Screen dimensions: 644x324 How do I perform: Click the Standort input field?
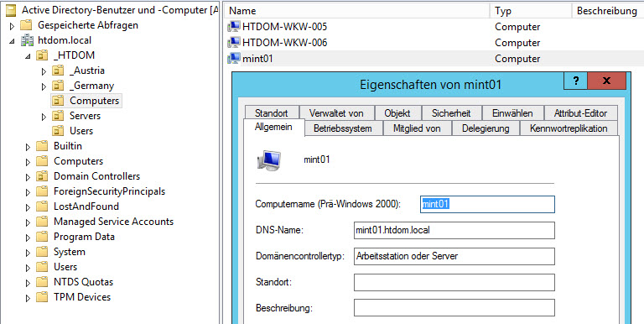pos(454,283)
